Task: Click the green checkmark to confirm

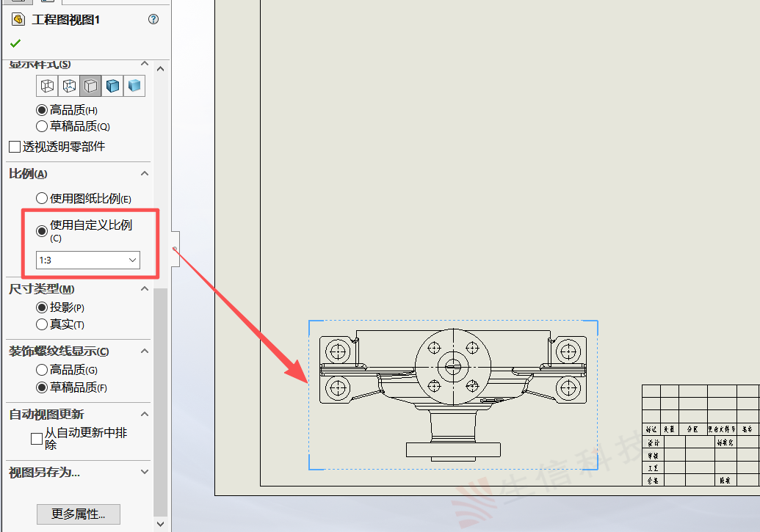Action: [15, 43]
